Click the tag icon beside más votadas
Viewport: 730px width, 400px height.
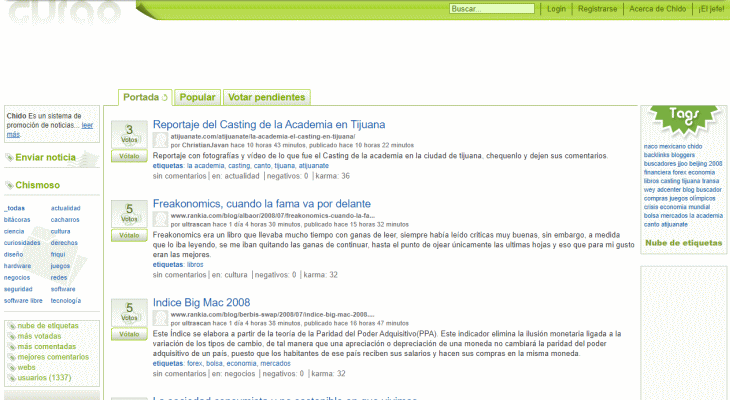pyautogui.click(x=11, y=336)
